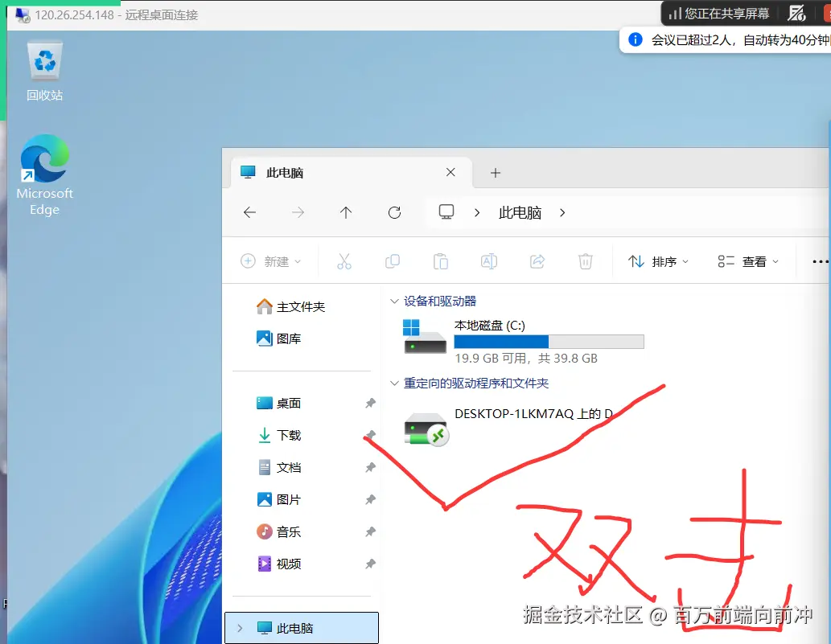Collapse the 设备和驱动器 section
This screenshot has width=831, height=644.
point(393,301)
